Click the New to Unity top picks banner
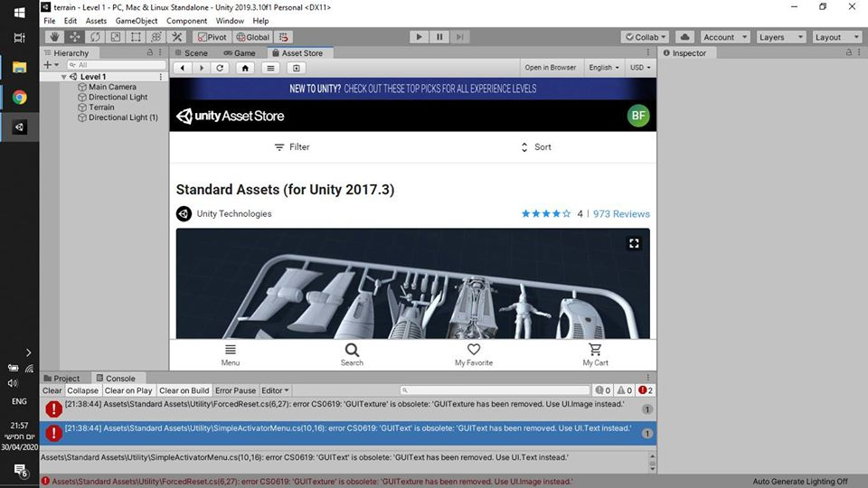This screenshot has height=488, width=868. (413, 89)
